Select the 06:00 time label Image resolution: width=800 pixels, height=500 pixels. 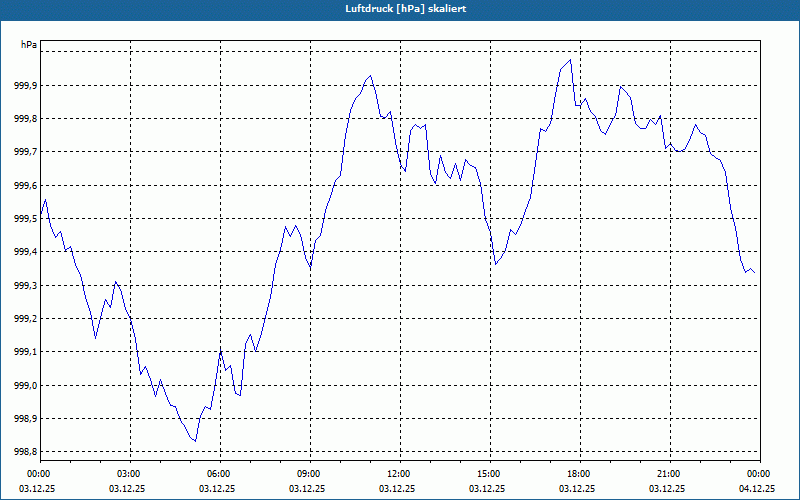pos(220,474)
